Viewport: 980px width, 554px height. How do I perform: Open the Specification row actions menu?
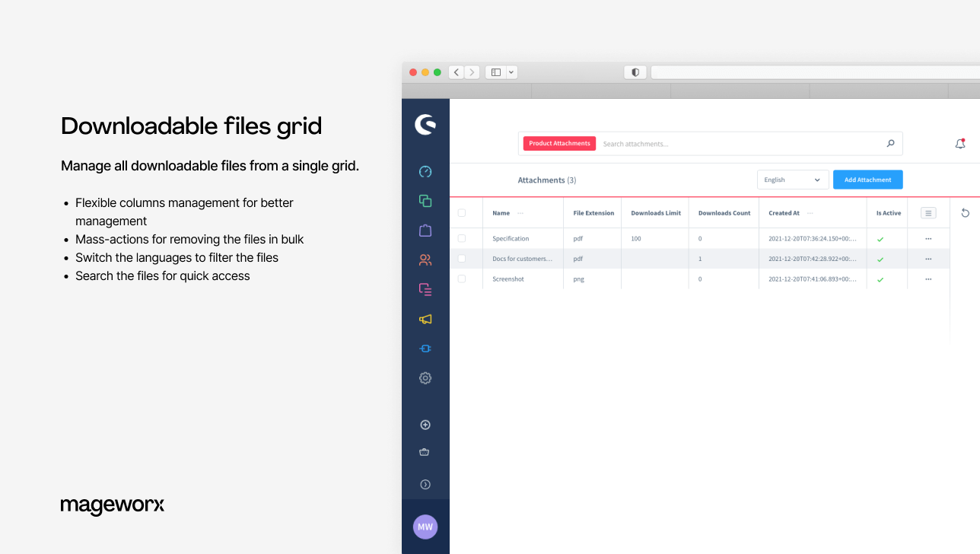pos(928,239)
